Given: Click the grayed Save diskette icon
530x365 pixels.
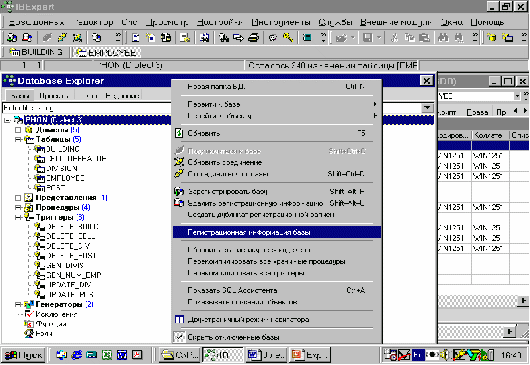Looking at the screenshot, I should point(367,38).
